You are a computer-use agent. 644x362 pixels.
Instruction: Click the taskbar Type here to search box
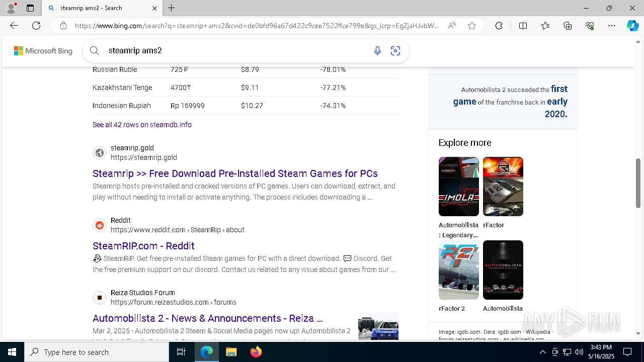97,352
